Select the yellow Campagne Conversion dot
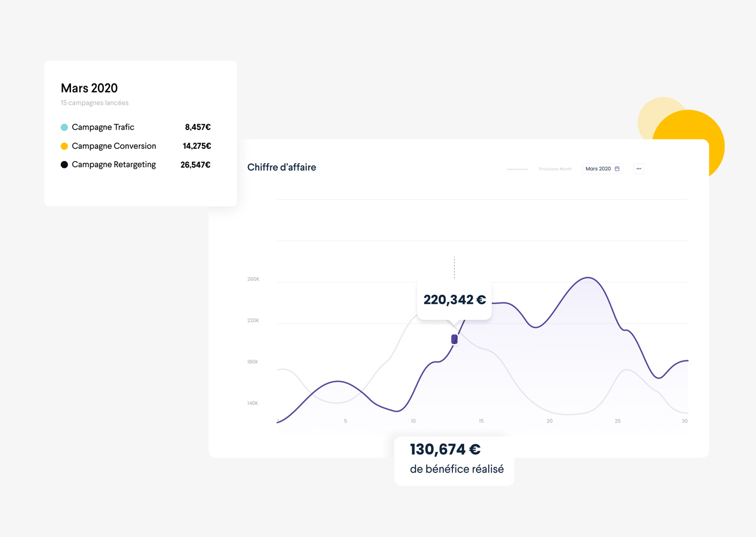Image resolution: width=756 pixels, height=537 pixels. coord(63,146)
